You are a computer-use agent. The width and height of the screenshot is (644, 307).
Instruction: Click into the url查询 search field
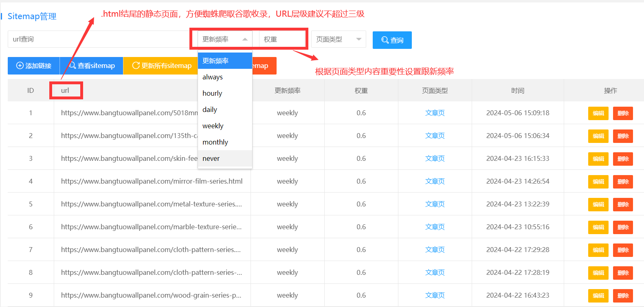coord(98,39)
